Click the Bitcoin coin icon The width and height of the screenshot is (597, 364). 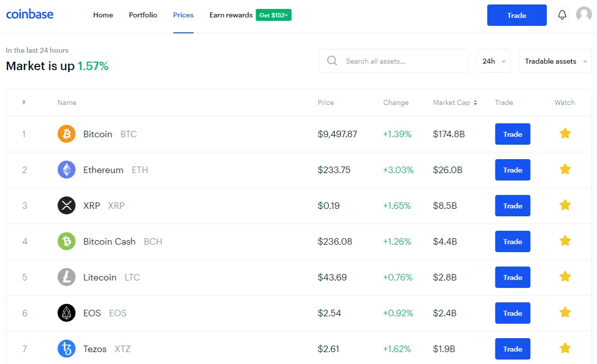pyautogui.click(x=67, y=134)
